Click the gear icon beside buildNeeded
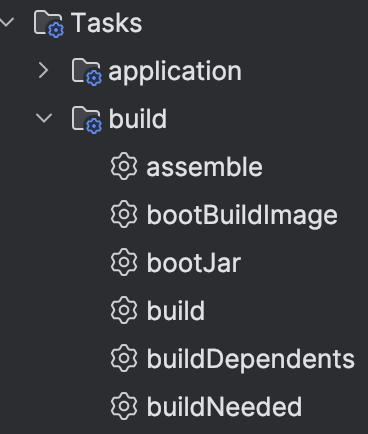368x434 pixels. point(124,406)
